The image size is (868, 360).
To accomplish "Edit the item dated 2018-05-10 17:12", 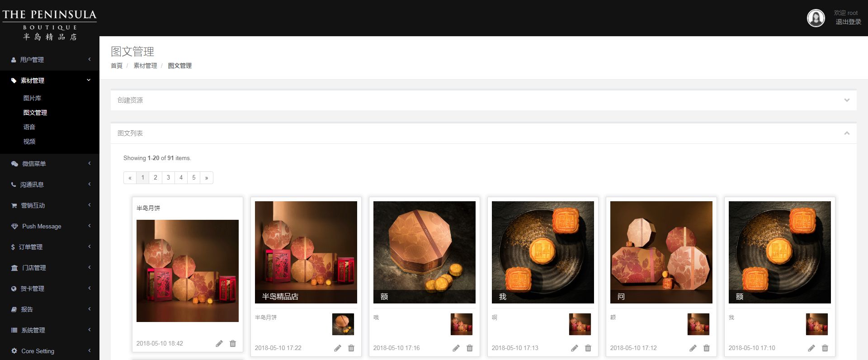I will click(693, 348).
